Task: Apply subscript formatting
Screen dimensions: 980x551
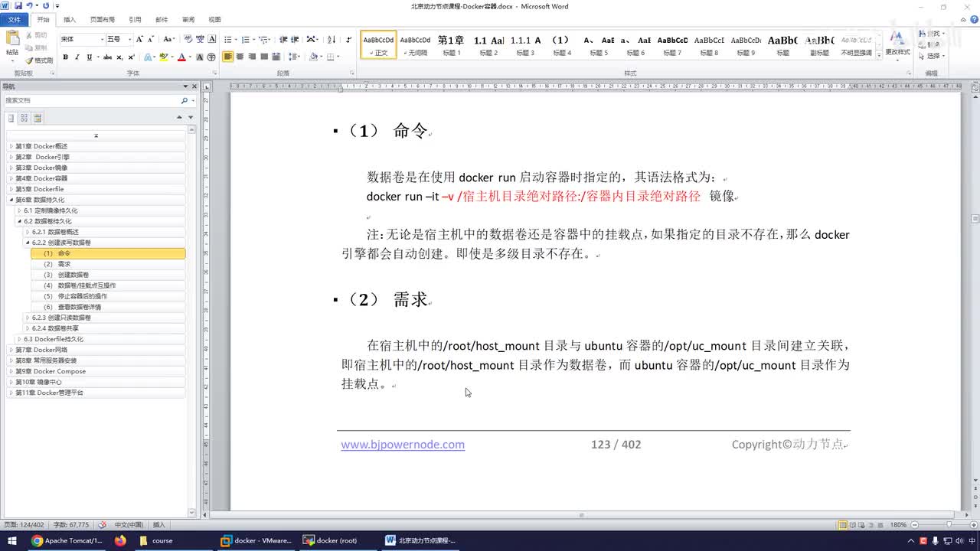Action: tap(120, 57)
